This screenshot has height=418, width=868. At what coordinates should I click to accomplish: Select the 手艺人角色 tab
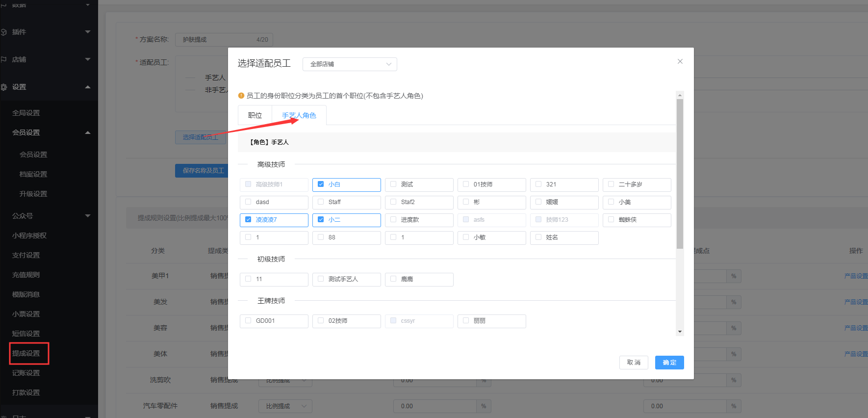click(x=299, y=115)
